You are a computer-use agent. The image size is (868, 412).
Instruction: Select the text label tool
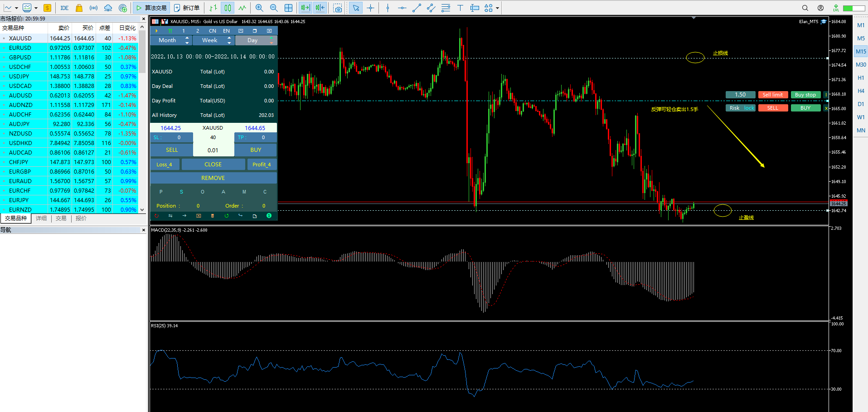tap(460, 8)
